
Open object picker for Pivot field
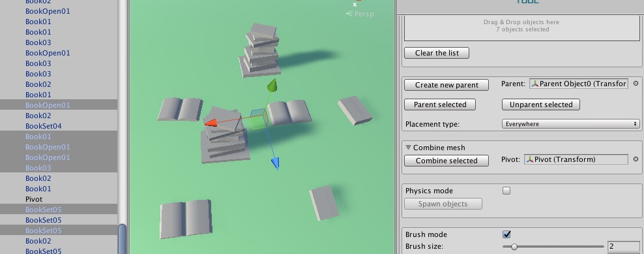pos(636,159)
